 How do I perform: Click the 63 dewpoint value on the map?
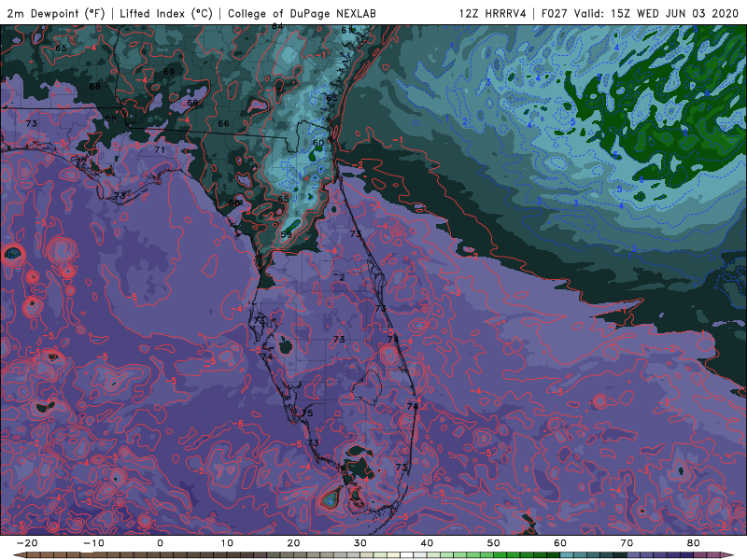pos(331,98)
